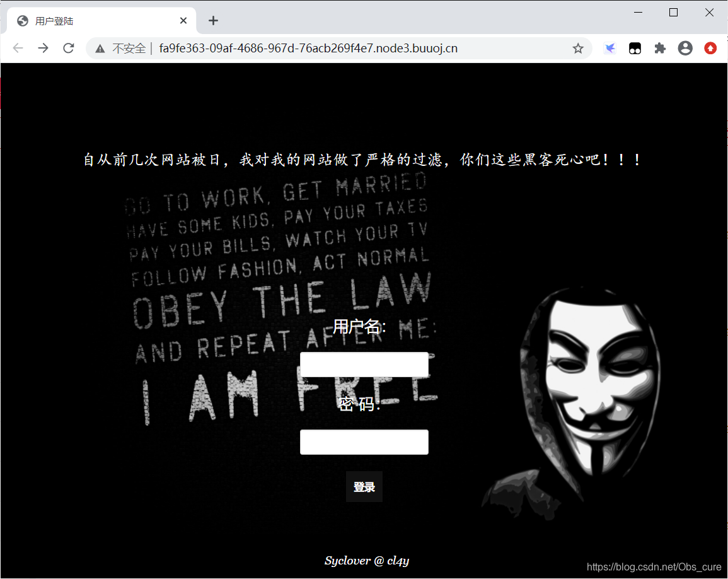Screen dimensions: 728x579
Task: Open the black square extension icon
Action: 635,49
